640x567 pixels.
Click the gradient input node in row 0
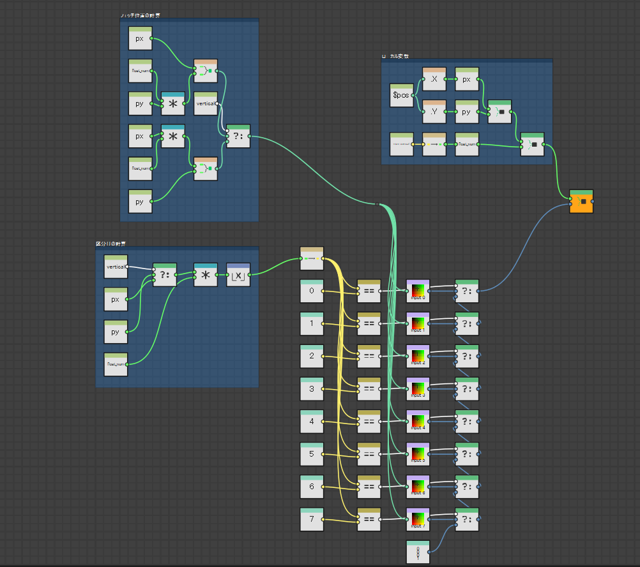(417, 292)
